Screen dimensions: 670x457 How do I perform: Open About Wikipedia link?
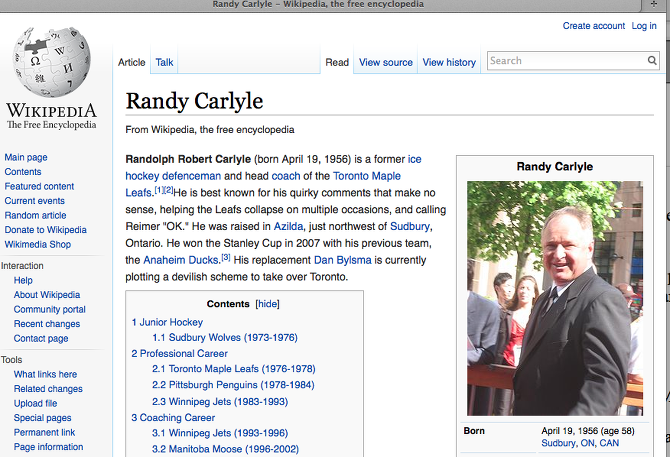[x=47, y=295]
